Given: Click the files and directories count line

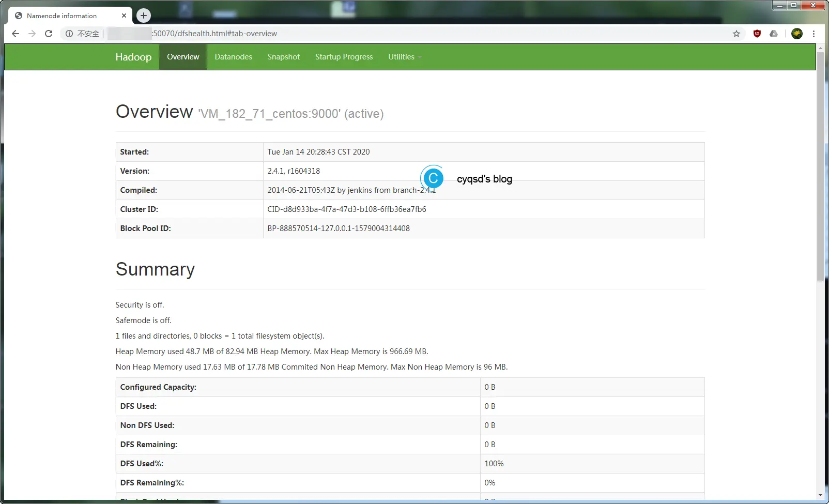Looking at the screenshot, I should (220, 336).
